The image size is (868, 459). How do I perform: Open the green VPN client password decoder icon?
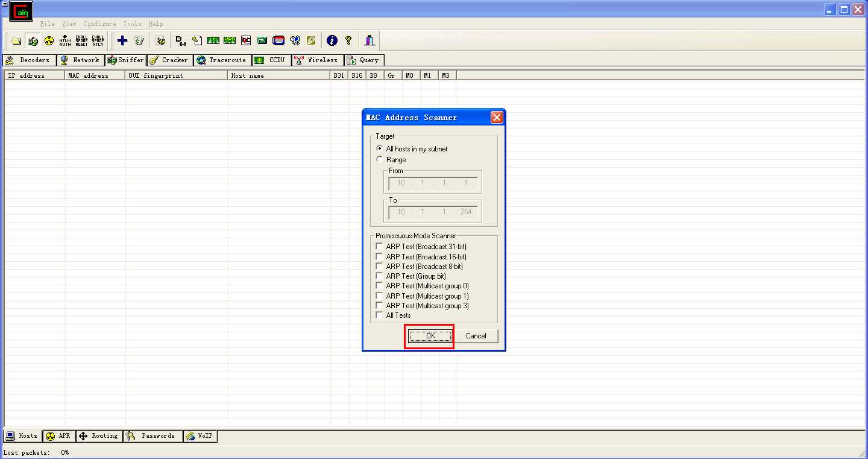click(x=230, y=40)
